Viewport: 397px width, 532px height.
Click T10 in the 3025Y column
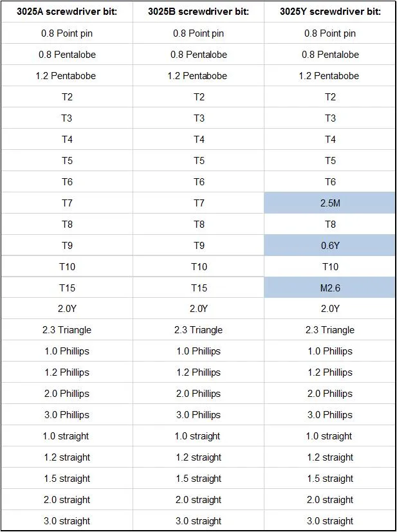330,266
